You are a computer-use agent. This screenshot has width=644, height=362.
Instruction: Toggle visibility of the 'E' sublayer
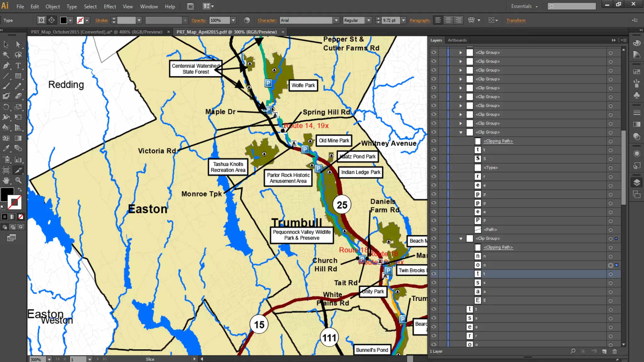[434, 300]
